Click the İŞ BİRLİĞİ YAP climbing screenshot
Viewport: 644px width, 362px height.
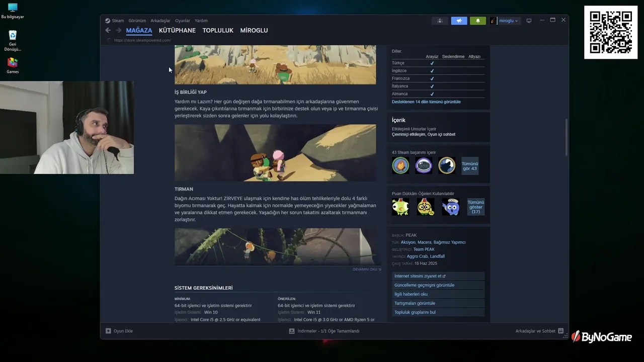click(275, 153)
